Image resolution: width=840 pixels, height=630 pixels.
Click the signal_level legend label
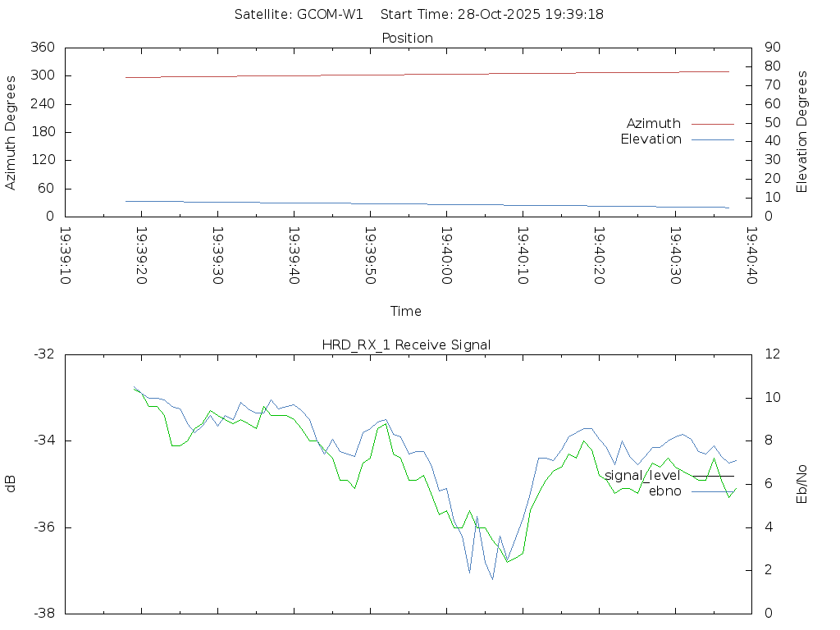coord(642,476)
